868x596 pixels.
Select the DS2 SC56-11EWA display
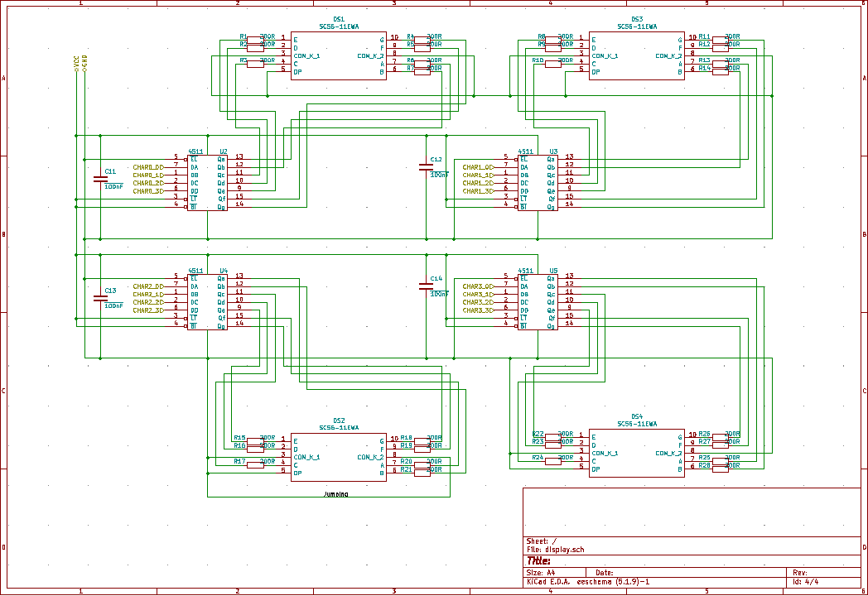pyautogui.click(x=338, y=456)
